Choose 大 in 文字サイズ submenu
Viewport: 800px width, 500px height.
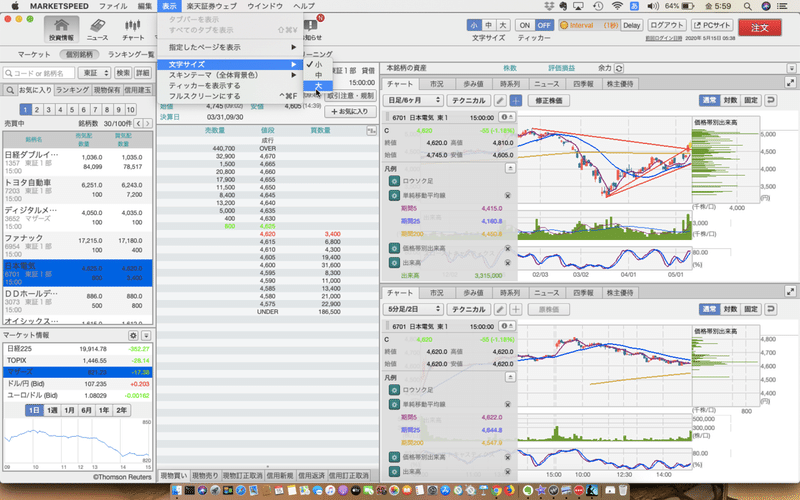pyautogui.click(x=318, y=86)
